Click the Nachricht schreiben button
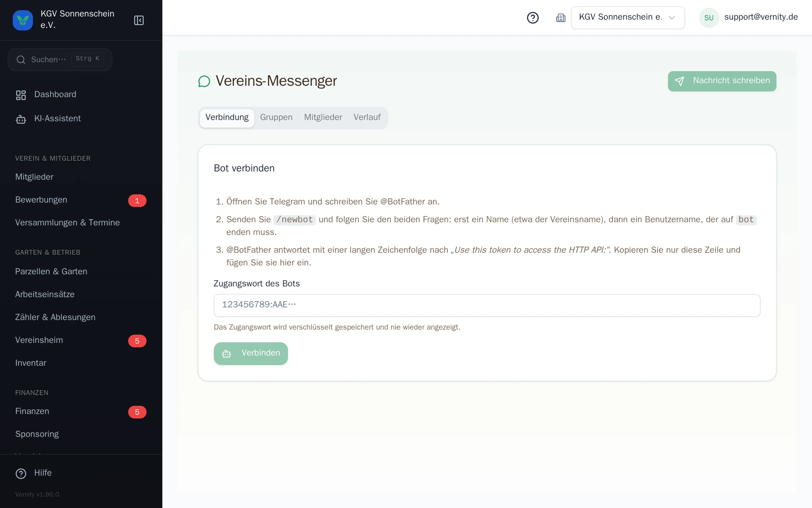The height and width of the screenshot is (508, 812). pyautogui.click(x=722, y=81)
